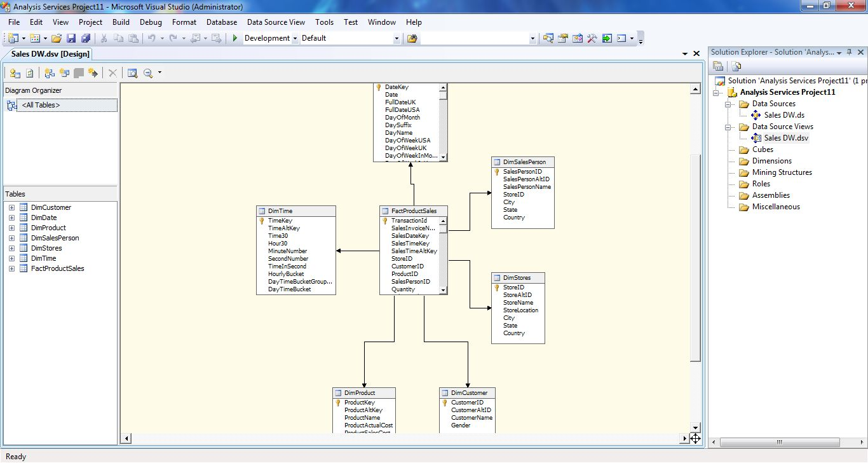This screenshot has width=868, height=463.
Task: Open the Development configuration dropdown
Action: (295, 38)
